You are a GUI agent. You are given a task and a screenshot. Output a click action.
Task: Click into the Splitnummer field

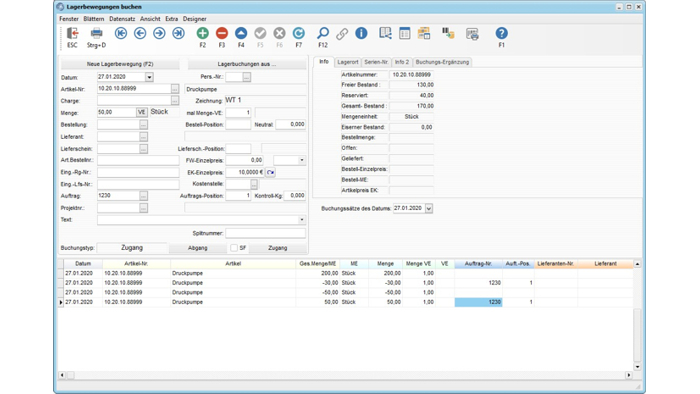266,233
